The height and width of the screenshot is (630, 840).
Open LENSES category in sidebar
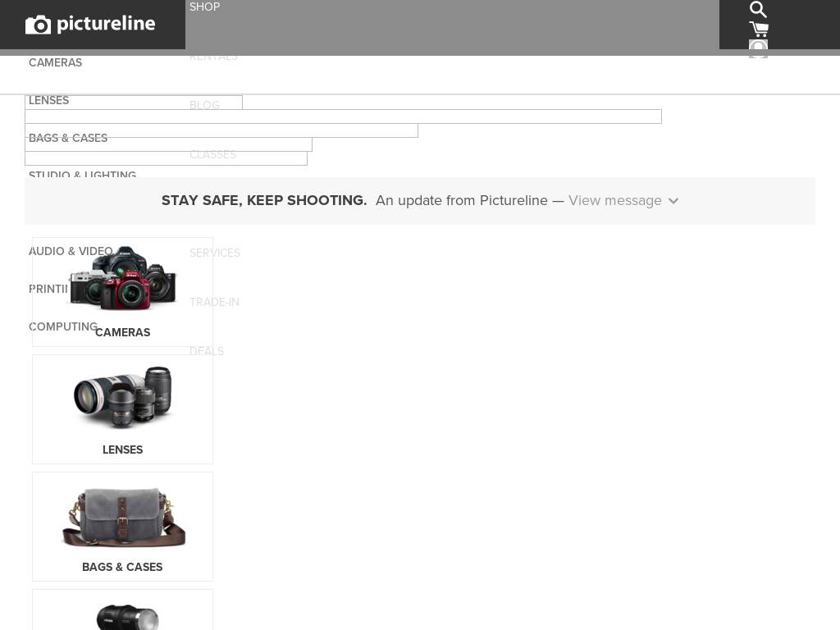[x=48, y=100]
